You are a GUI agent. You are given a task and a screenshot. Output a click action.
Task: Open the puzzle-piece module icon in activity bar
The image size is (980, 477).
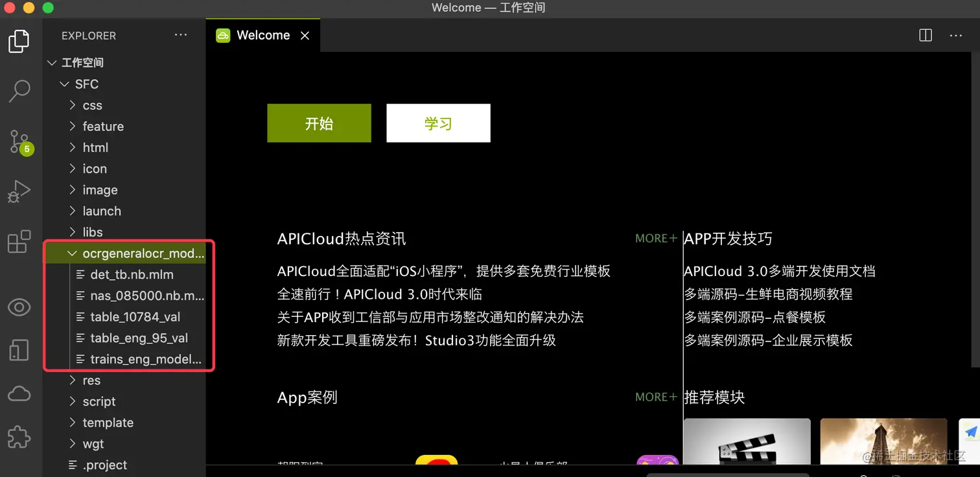(x=19, y=437)
